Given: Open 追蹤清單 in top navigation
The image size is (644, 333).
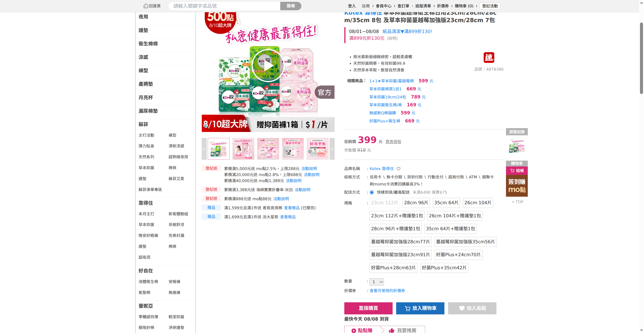Looking at the screenshot, I should [423, 6].
